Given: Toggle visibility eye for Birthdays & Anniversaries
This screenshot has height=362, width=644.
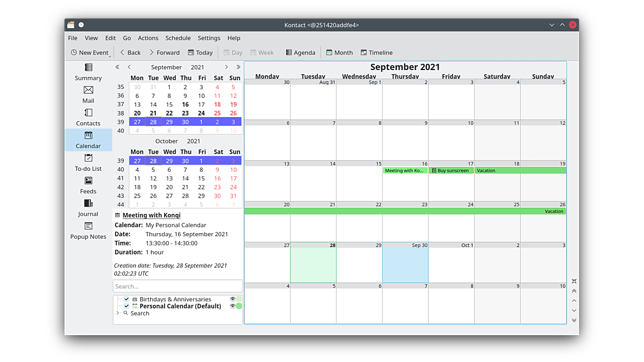Looking at the screenshot, I should click(232, 299).
